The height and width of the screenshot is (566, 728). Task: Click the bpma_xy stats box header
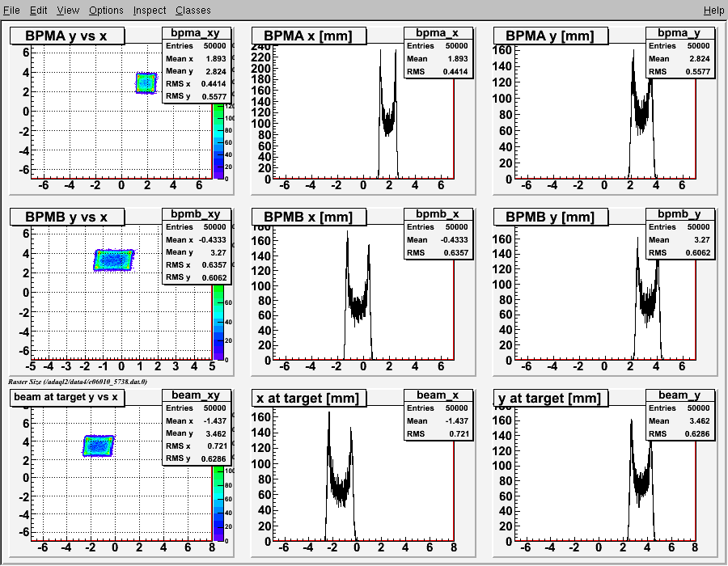pyautogui.click(x=196, y=33)
